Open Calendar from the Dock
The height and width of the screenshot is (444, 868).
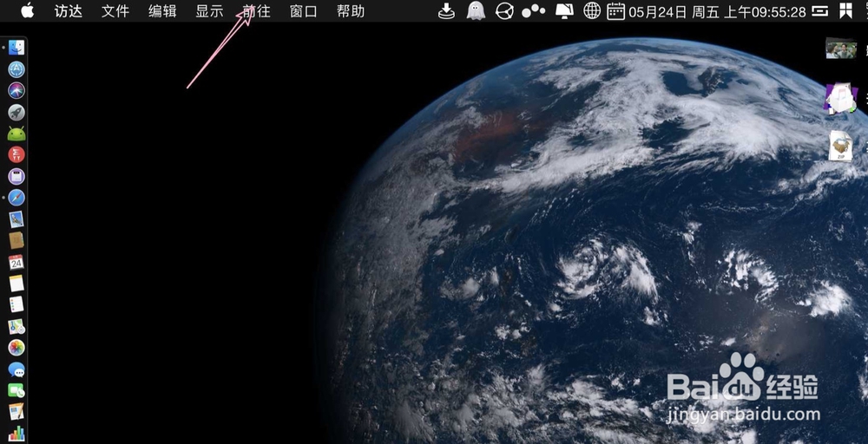click(16, 262)
